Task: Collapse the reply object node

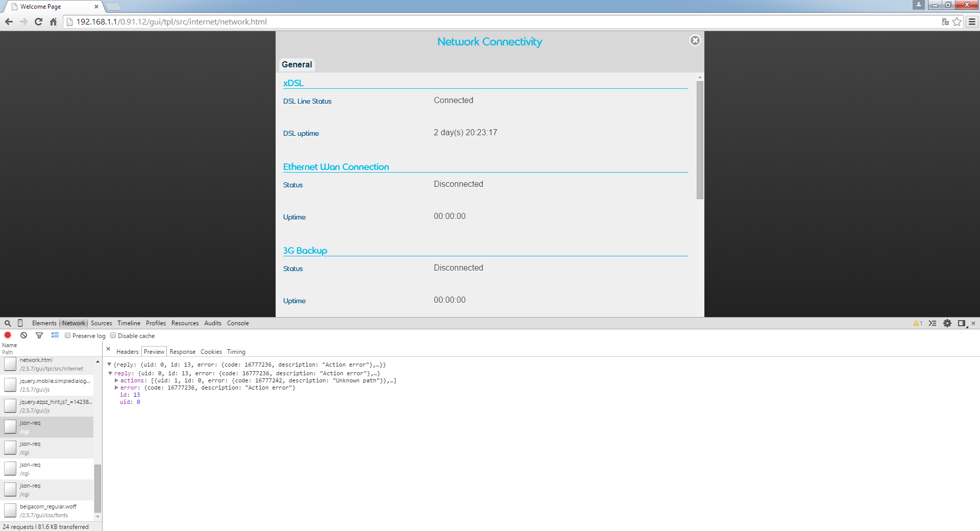Action: [110, 373]
